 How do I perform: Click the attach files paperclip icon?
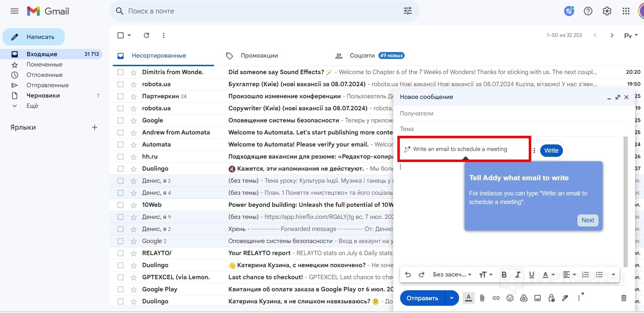(482, 298)
